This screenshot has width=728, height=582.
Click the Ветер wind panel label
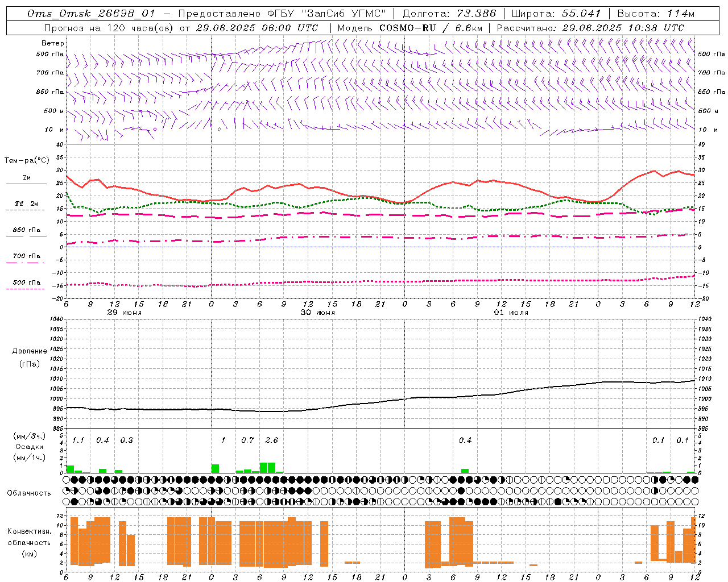[52, 43]
